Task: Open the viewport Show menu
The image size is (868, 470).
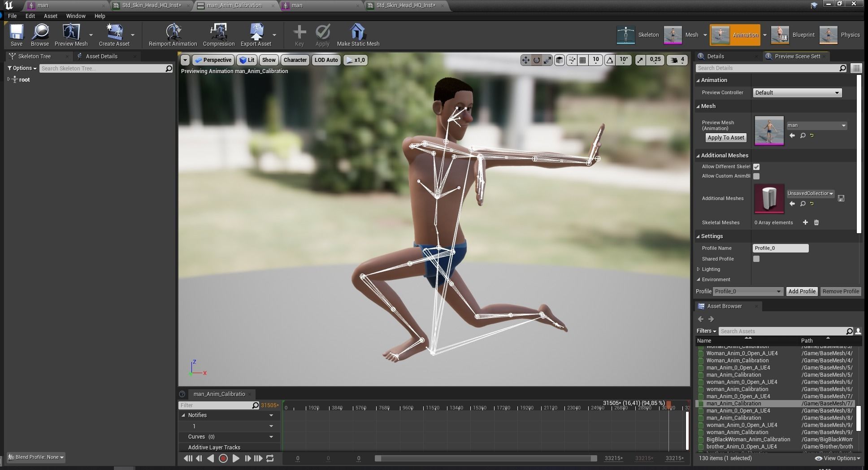Action: click(x=269, y=60)
